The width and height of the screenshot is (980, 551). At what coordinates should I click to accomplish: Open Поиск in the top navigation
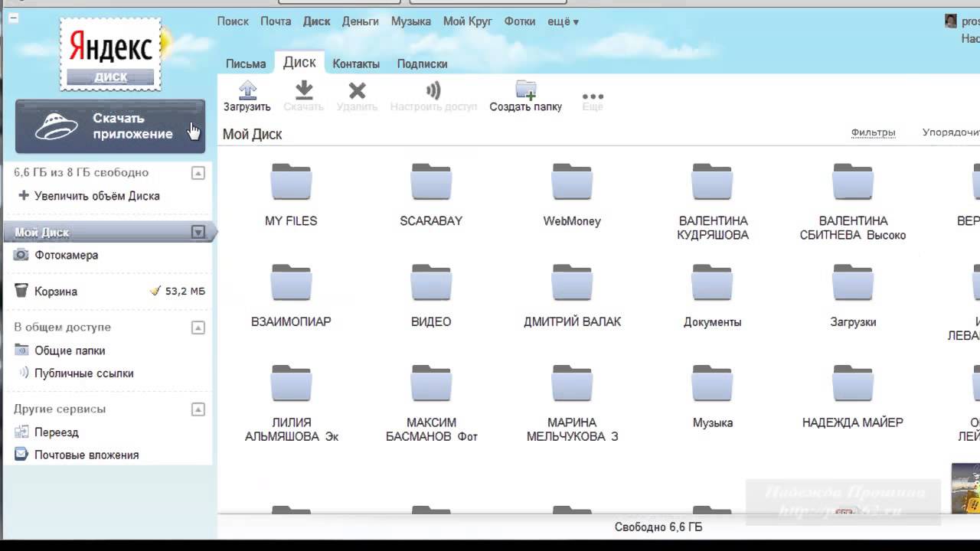click(x=233, y=21)
